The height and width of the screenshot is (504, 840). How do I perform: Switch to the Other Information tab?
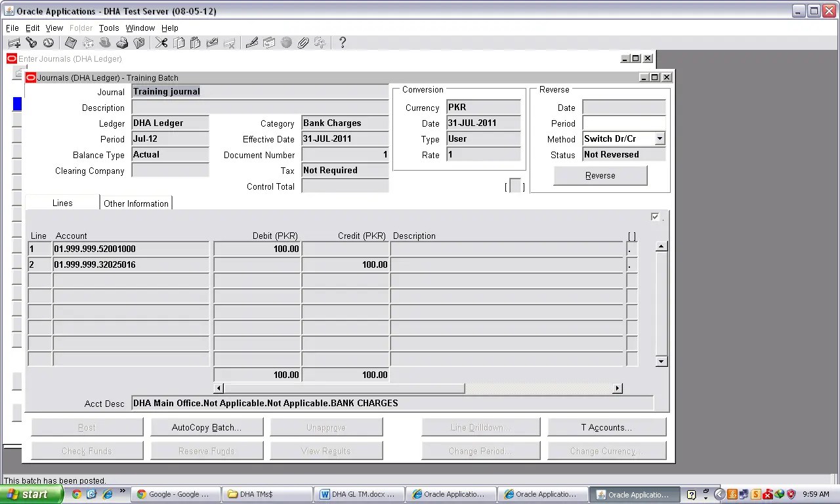(x=136, y=203)
